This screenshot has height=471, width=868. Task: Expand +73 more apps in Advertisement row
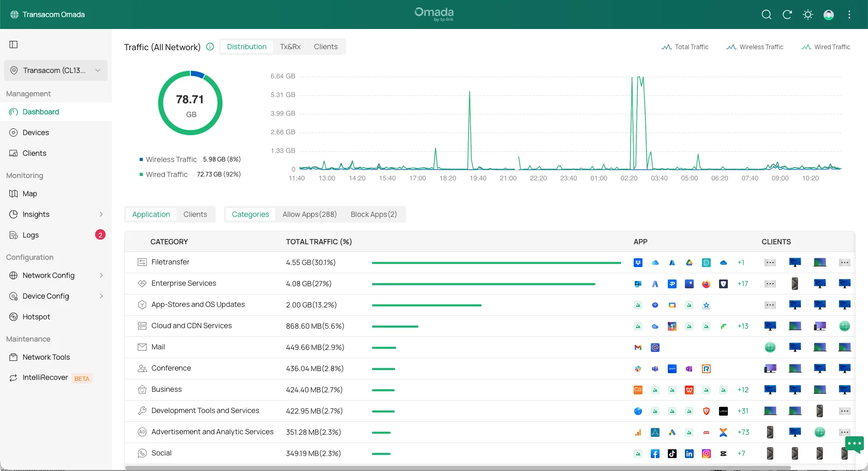tap(743, 433)
